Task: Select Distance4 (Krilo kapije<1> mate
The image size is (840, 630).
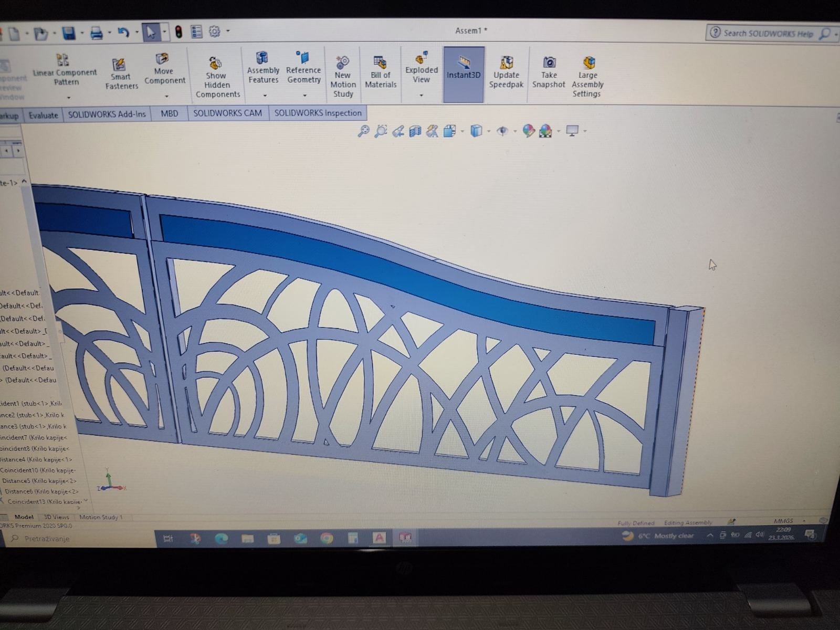Action: point(36,459)
